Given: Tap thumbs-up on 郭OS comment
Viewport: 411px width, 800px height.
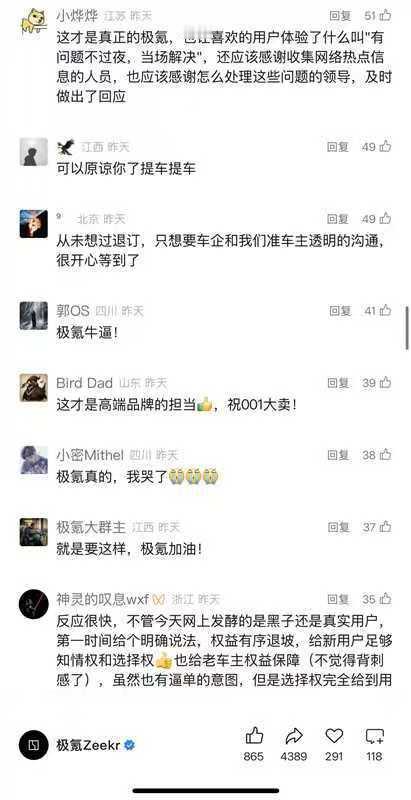Looking at the screenshot, I should click(x=386, y=310).
